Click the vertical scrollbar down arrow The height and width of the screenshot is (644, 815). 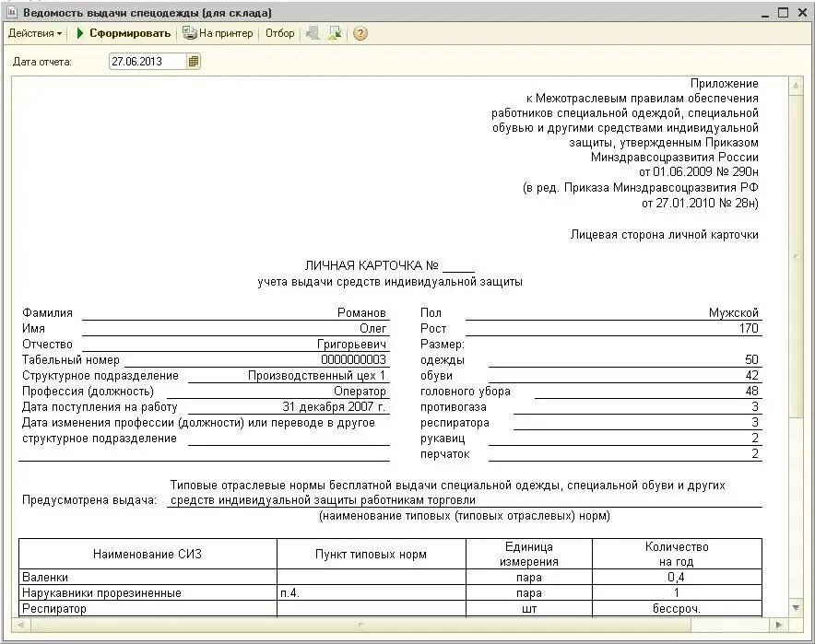[796, 608]
